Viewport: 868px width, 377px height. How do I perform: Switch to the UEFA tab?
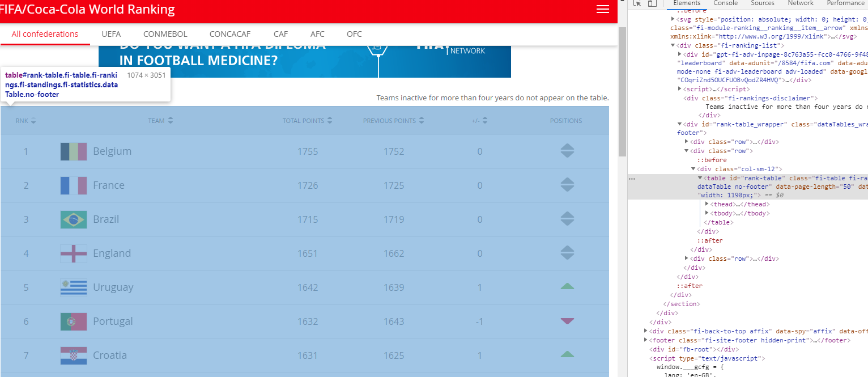point(111,34)
